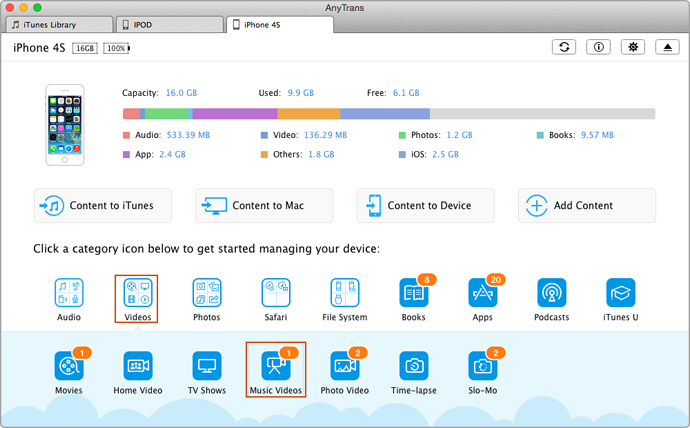
Task: Open the Audio category
Action: point(69,298)
